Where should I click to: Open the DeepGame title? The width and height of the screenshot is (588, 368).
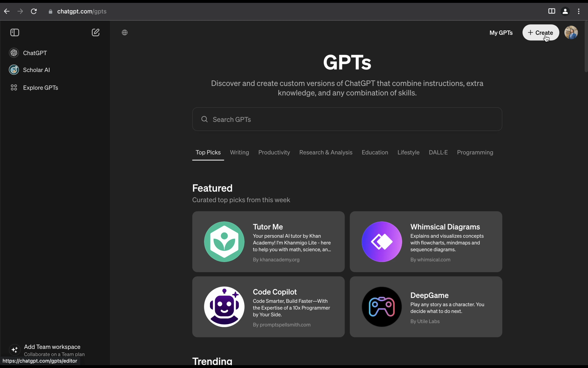[x=429, y=295]
